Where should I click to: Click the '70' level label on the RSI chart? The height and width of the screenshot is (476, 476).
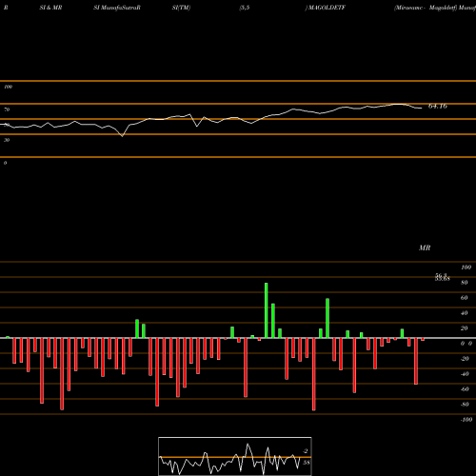pyautogui.click(x=7, y=109)
